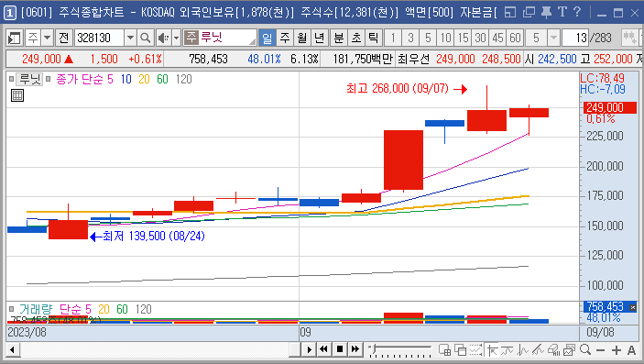Screen dimensions: 644x364
Task: Click the rewind double-arrow button
Action: [x=323, y=349]
